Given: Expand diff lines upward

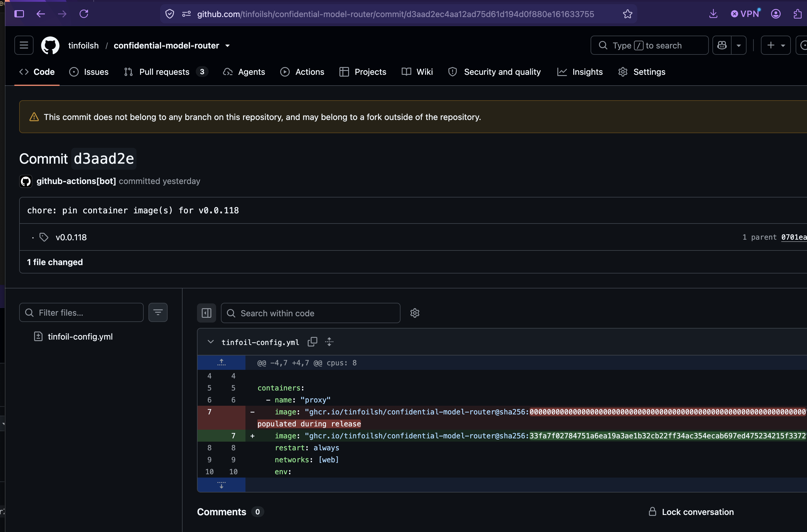Looking at the screenshot, I should pos(221,363).
